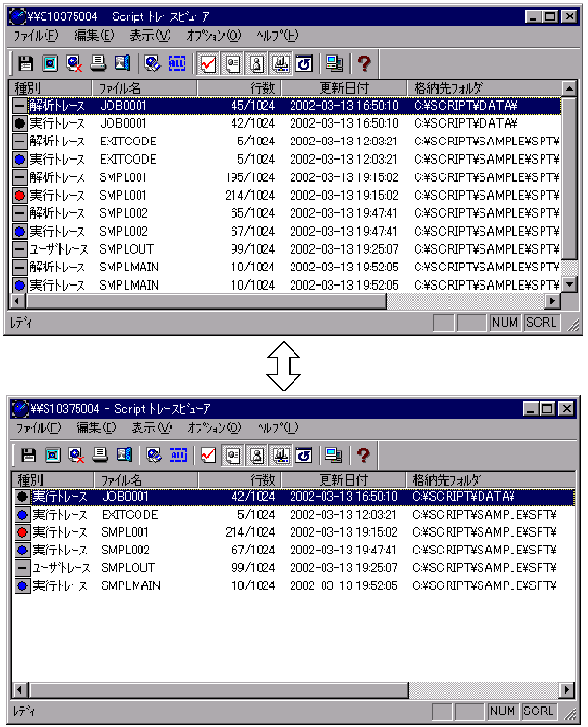Click the 214/1024 line count in lower window
The image size is (588, 727).
[x=250, y=532]
